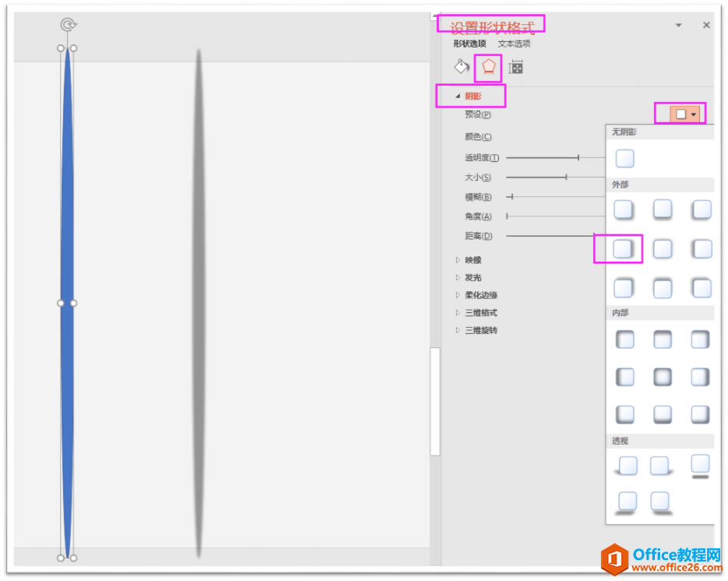Screen dimensions: 728x581
Task: Open the Fill & Line (paint bucket) options
Action: 461,67
